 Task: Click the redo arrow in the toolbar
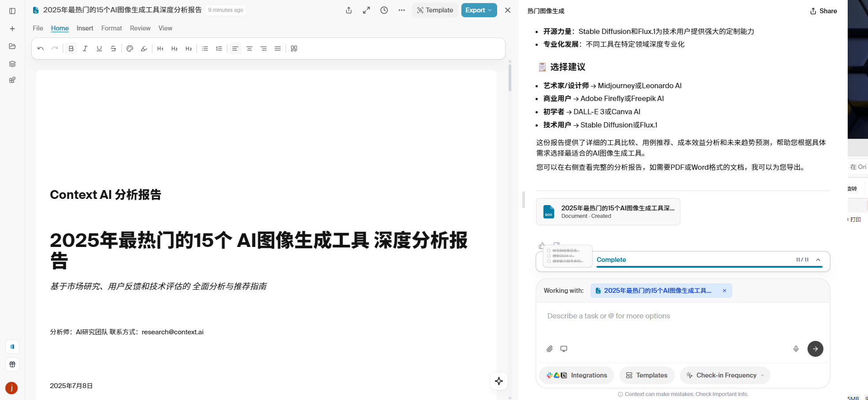pyautogui.click(x=55, y=49)
